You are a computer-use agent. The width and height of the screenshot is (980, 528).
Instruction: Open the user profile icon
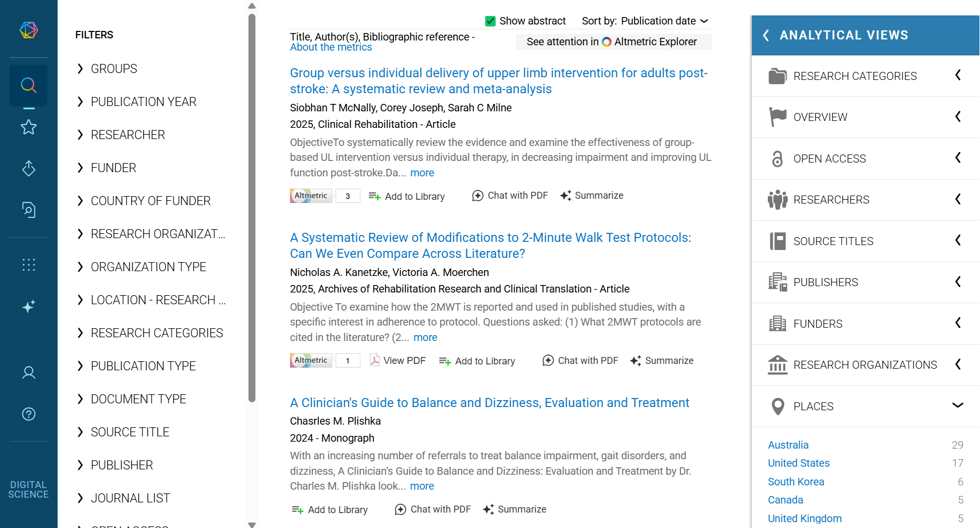click(29, 372)
